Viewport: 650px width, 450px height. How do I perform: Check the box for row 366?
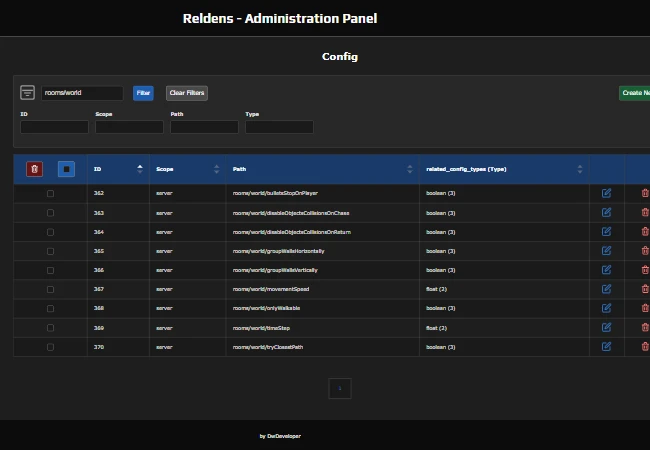(50, 270)
